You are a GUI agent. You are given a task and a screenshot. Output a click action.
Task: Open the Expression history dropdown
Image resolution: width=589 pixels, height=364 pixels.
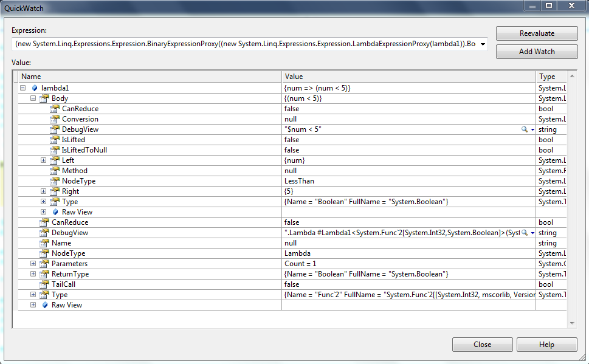[x=483, y=44]
